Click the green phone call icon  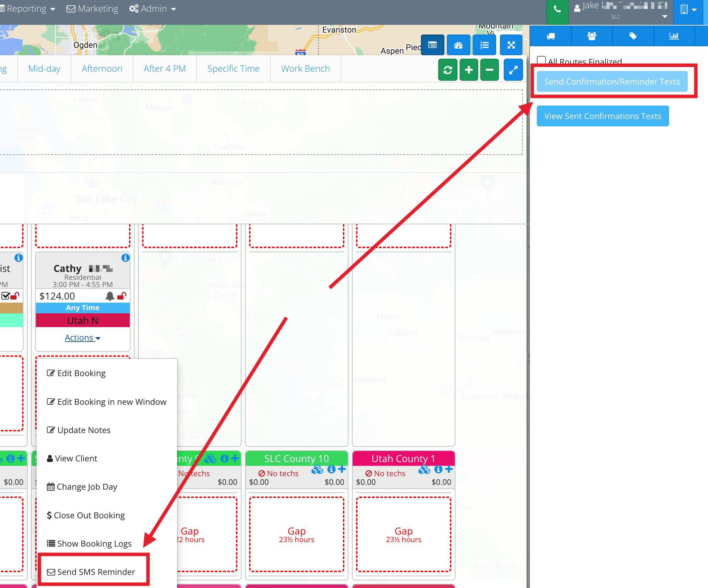click(x=557, y=10)
